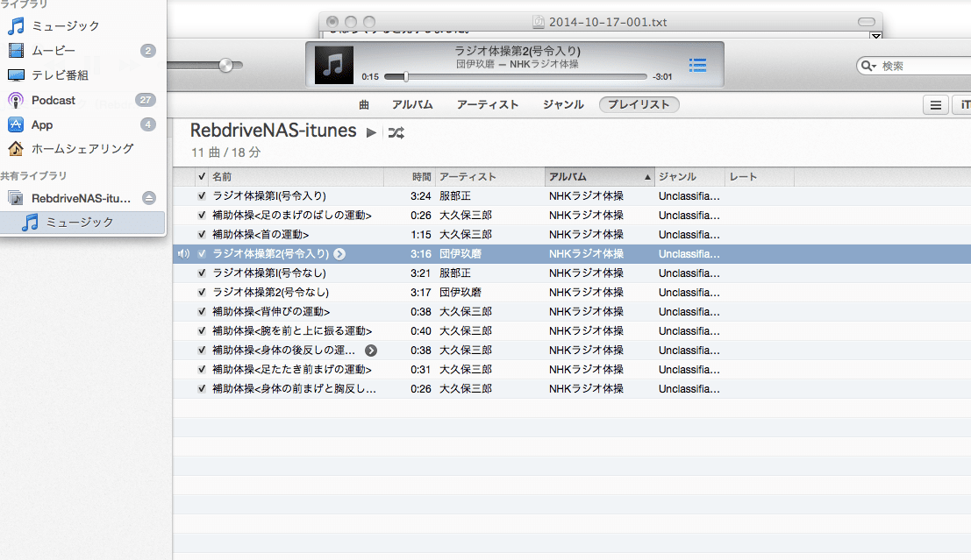Switch to the 曲 tab
The image size is (971, 560).
363,104
